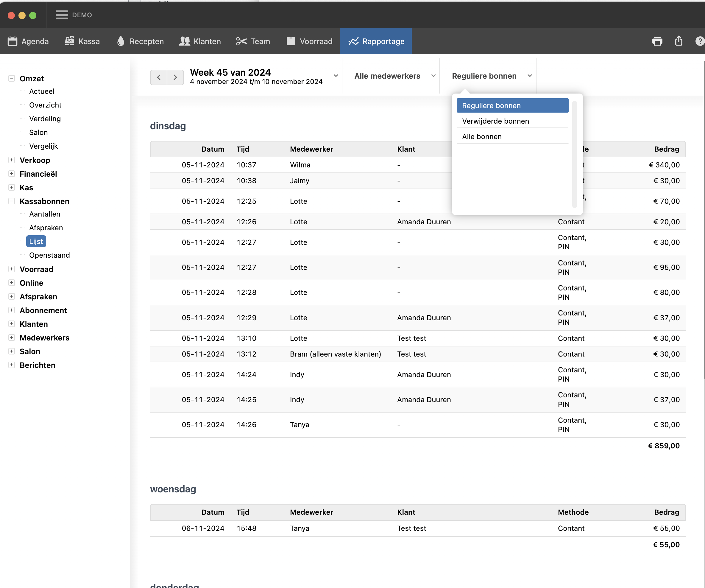Click the Recepten droplet icon
The height and width of the screenshot is (588, 705).
click(121, 41)
